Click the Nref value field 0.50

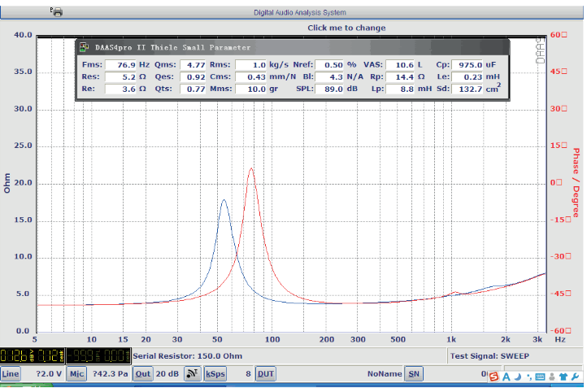tap(329, 65)
